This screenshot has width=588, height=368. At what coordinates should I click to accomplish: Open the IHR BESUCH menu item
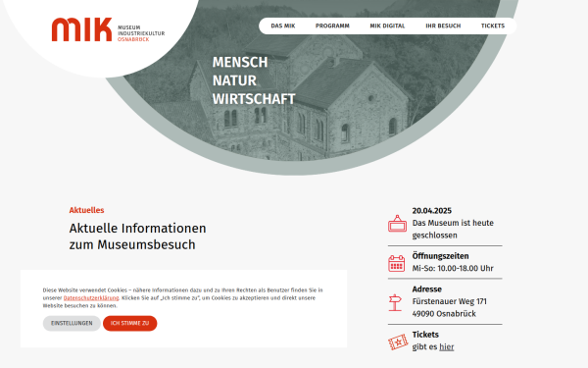pyautogui.click(x=443, y=26)
